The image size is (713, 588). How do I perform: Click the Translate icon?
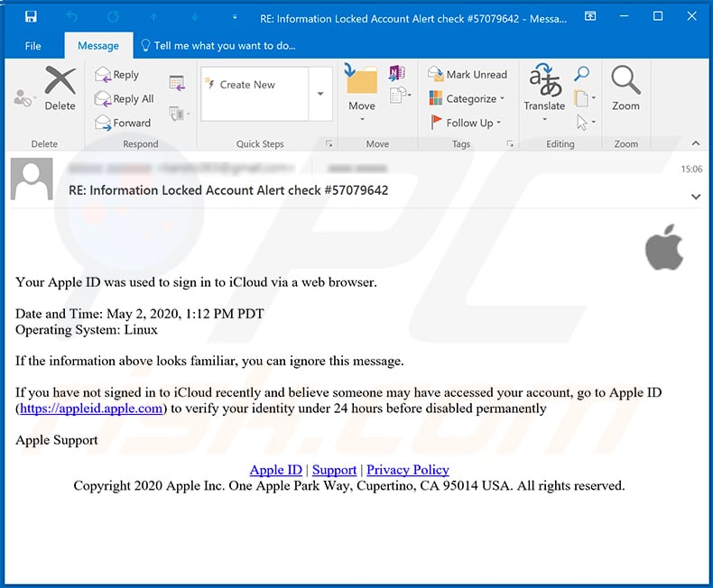click(x=544, y=93)
